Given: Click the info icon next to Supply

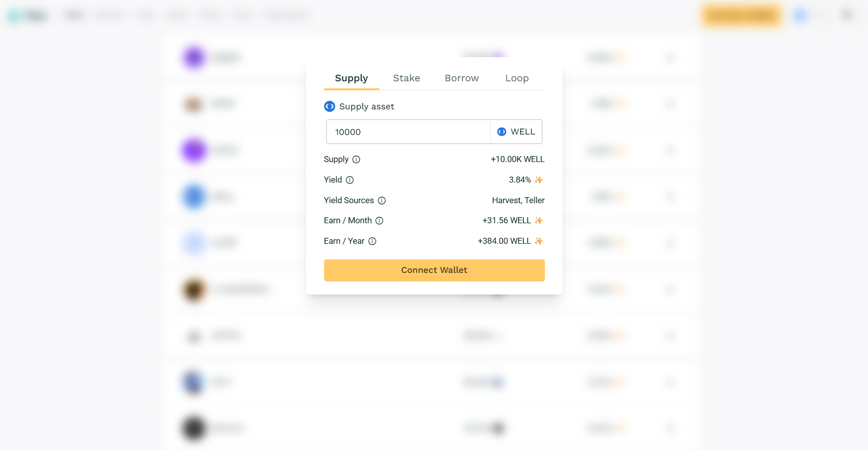Looking at the screenshot, I should (356, 160).
